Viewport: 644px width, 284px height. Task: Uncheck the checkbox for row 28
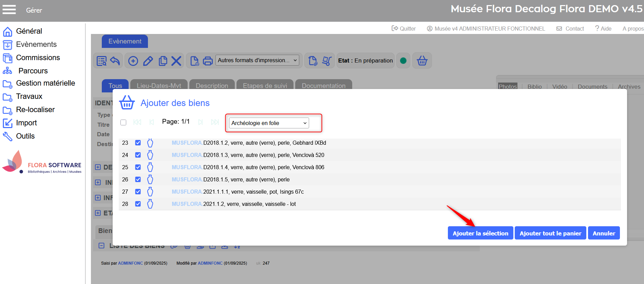[x=138, y=204]
